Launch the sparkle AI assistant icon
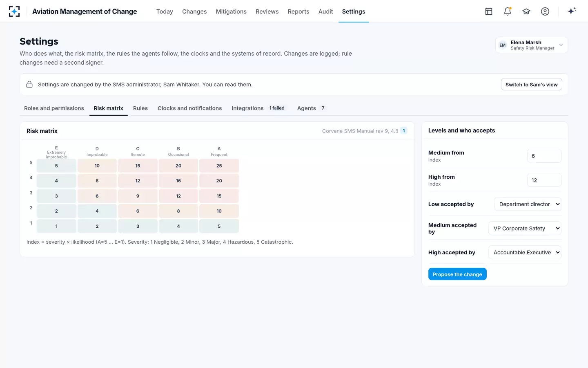Viewport: 588px width, 368px height. [572, 11]
